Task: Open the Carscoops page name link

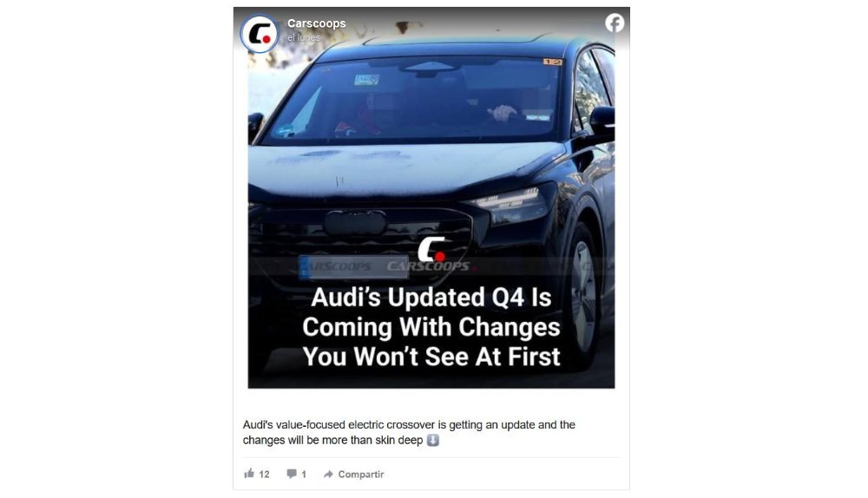Action: coord(317,23)
